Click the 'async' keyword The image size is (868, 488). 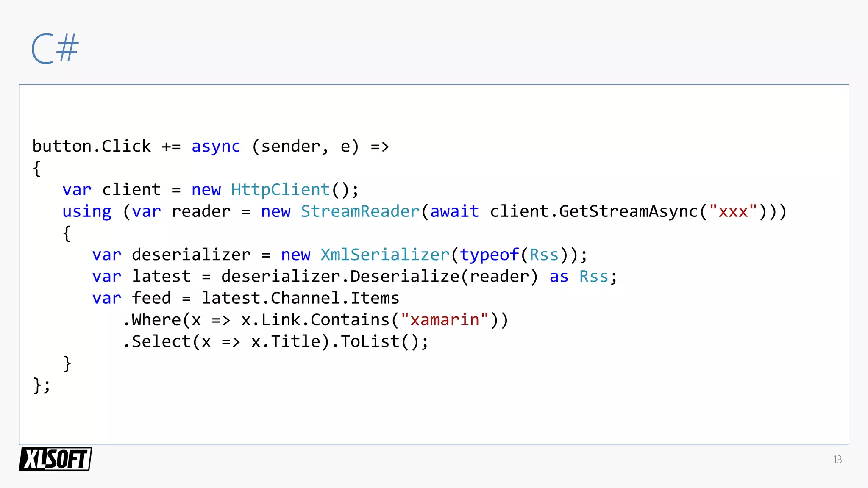(216, 147)
